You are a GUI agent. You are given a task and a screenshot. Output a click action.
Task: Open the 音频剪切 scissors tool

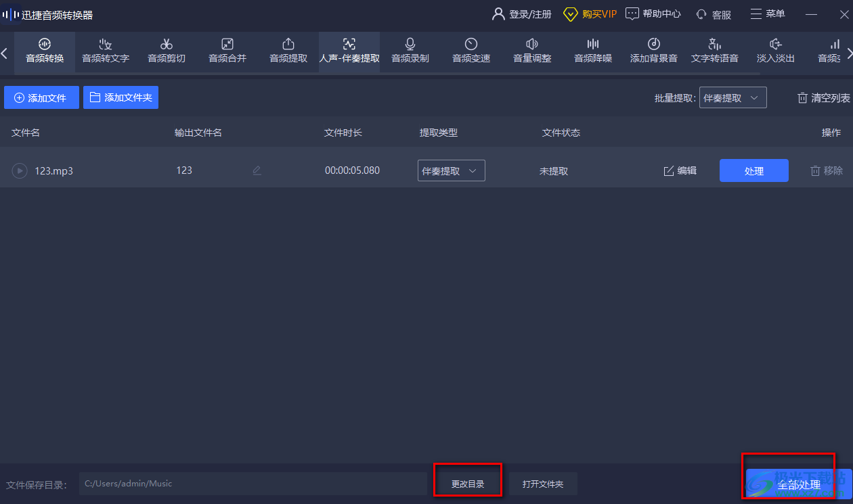point(167,51)
